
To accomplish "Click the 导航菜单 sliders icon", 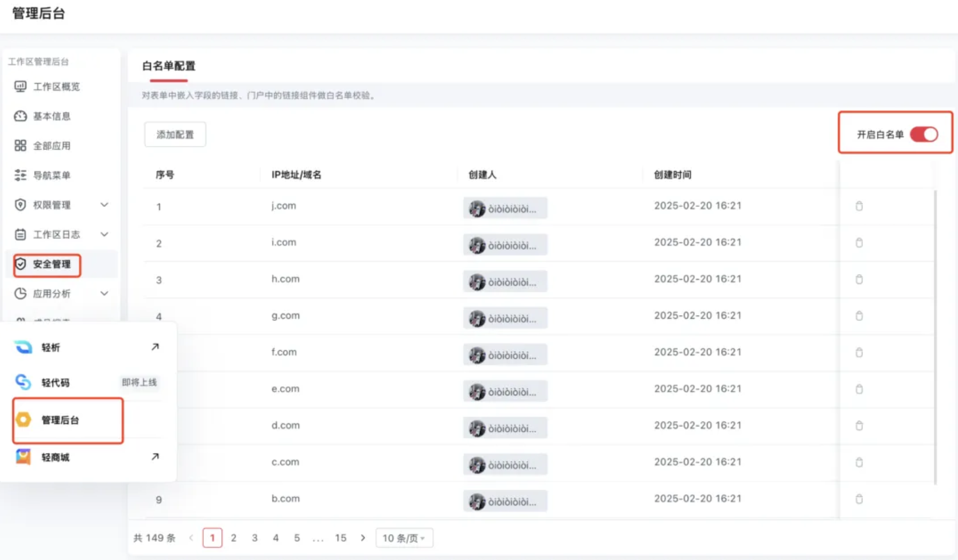I will [20, 175].
